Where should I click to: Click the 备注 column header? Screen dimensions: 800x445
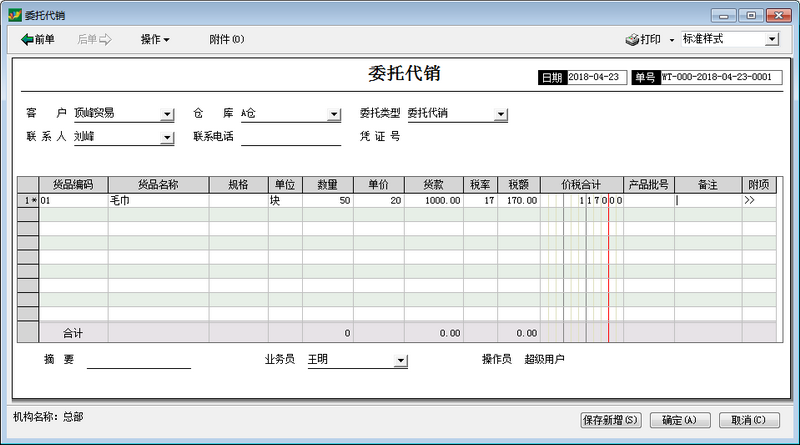pos(708,185)
